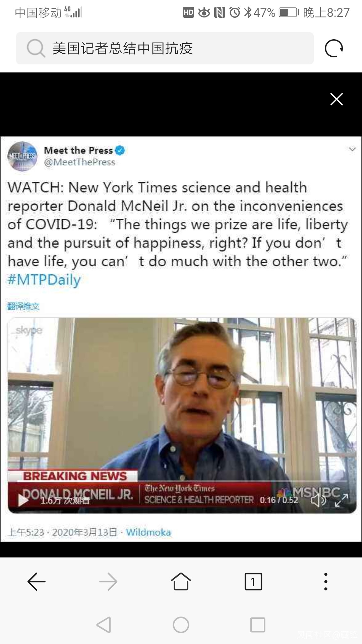Expand the tweet options chevron
Image resolution: width=362 pixels, height=644 pixels.
coord(352,149)
